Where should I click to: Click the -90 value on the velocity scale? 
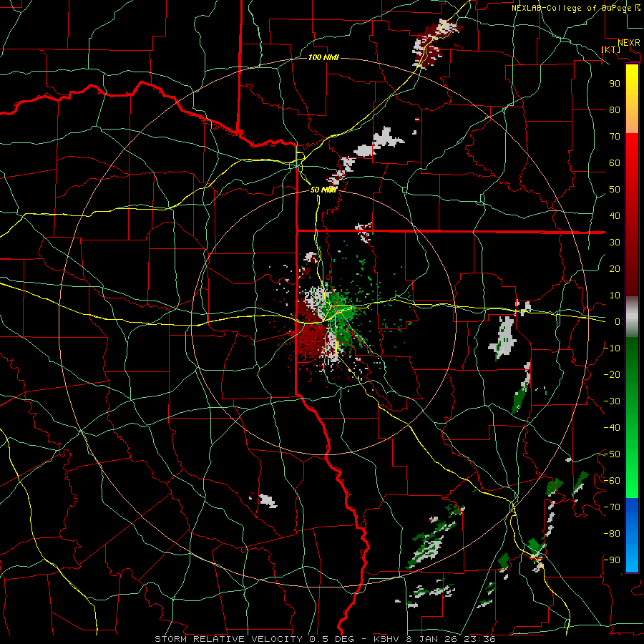(x=612, y=560)
